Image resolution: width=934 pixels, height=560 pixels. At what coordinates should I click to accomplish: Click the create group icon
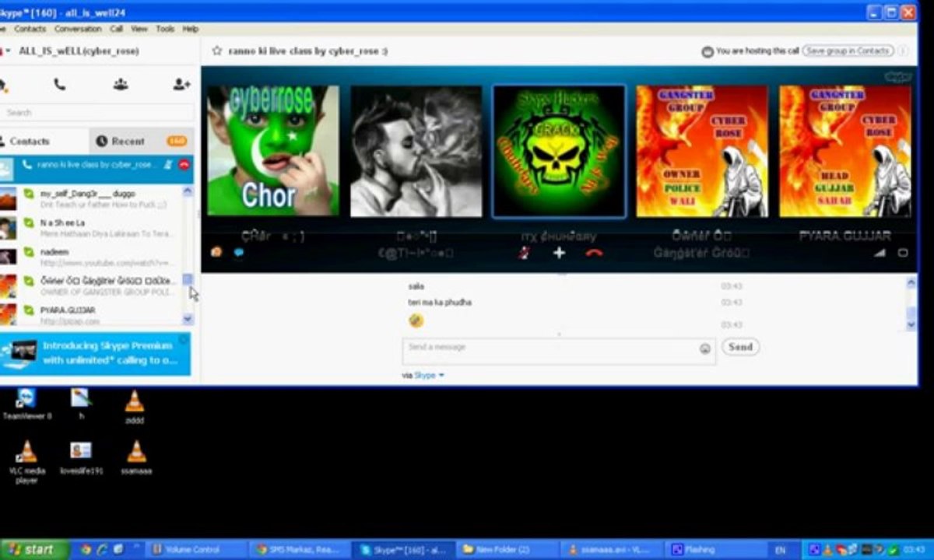click(x=121, y=84)
